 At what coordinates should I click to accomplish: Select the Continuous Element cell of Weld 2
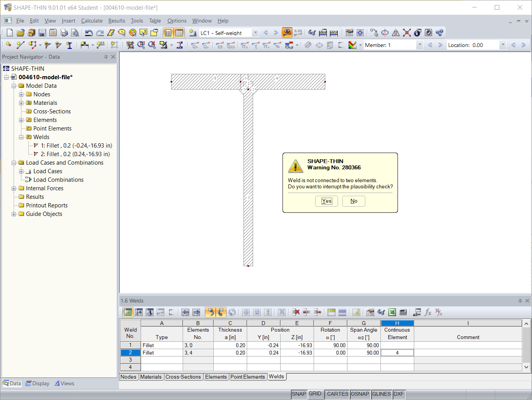tap(397, 352)
